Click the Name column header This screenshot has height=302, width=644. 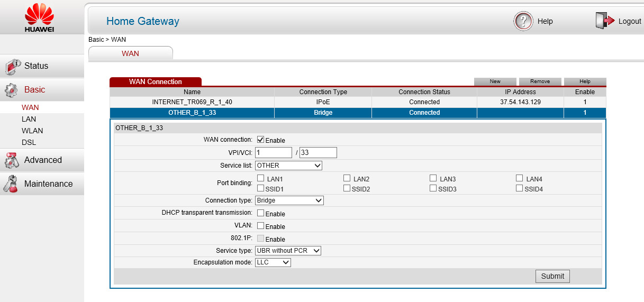tap(192, 92)
